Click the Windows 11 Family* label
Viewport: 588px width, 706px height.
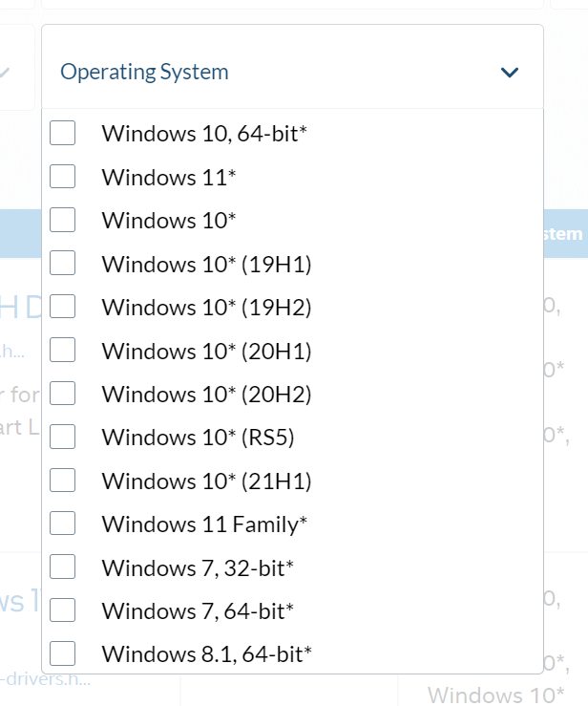point(204,524)
